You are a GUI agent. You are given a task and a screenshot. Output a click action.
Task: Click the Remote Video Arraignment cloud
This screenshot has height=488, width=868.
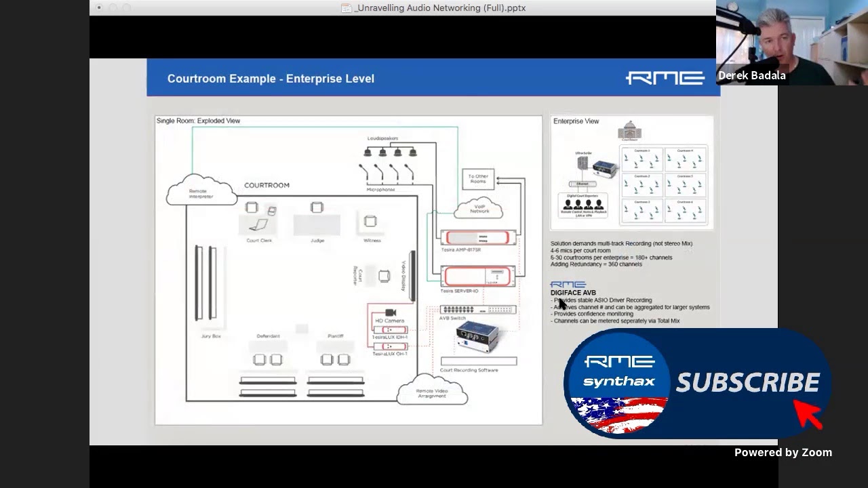click(432, 389)
